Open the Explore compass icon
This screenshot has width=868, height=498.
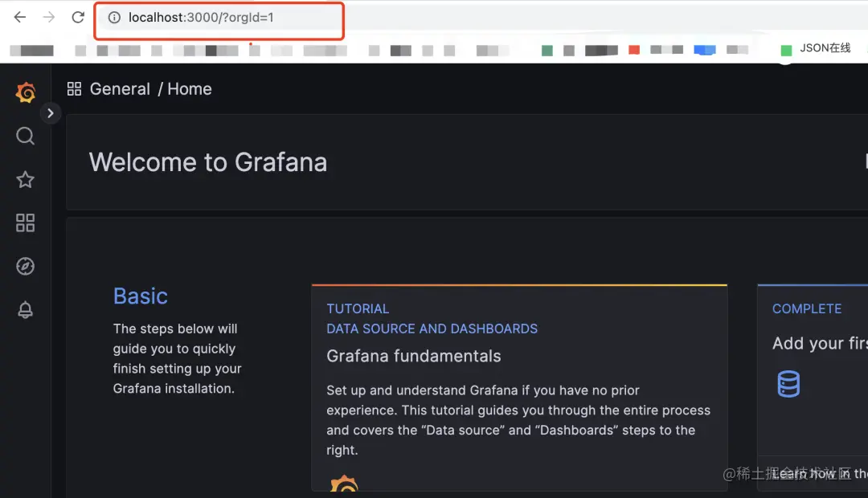click(x=25, y=266)
